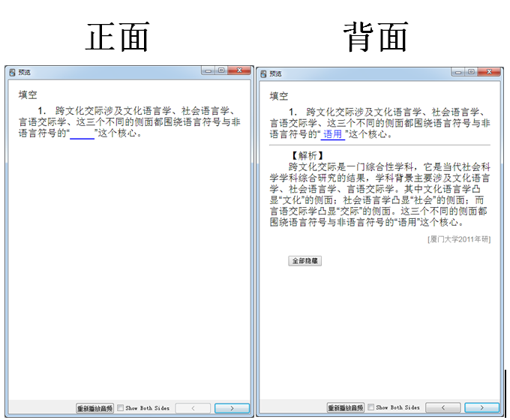
Task: Click the 【解析】 heading on the back card
Action: pos(307,155)
